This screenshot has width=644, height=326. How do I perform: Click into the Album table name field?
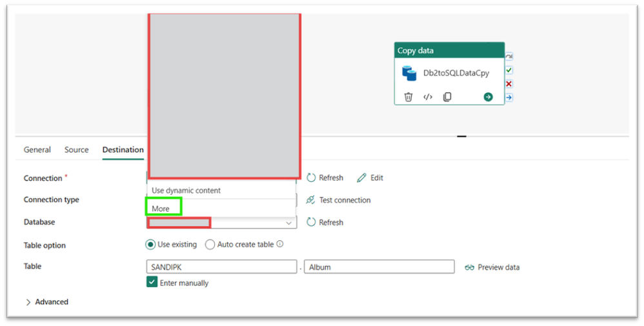379,267
